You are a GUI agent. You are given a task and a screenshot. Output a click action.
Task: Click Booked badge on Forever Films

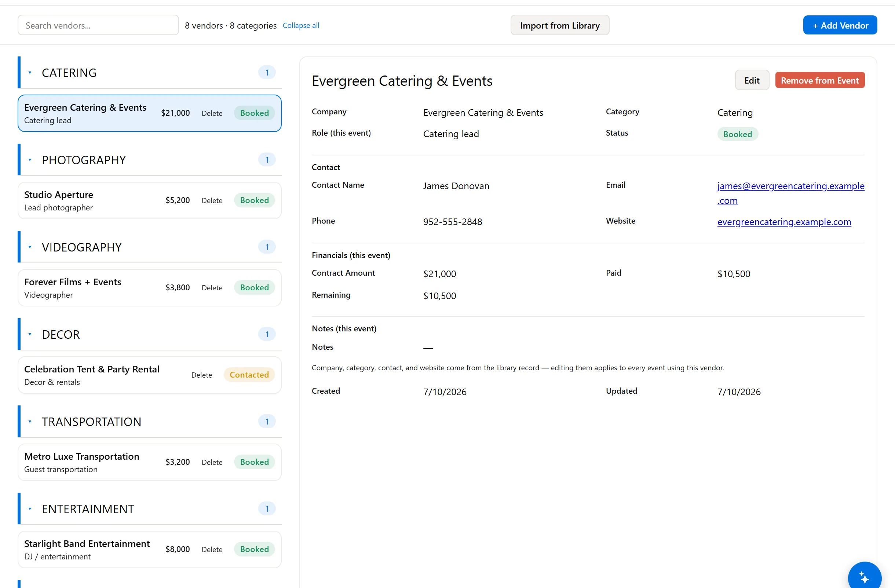point(254,287)
